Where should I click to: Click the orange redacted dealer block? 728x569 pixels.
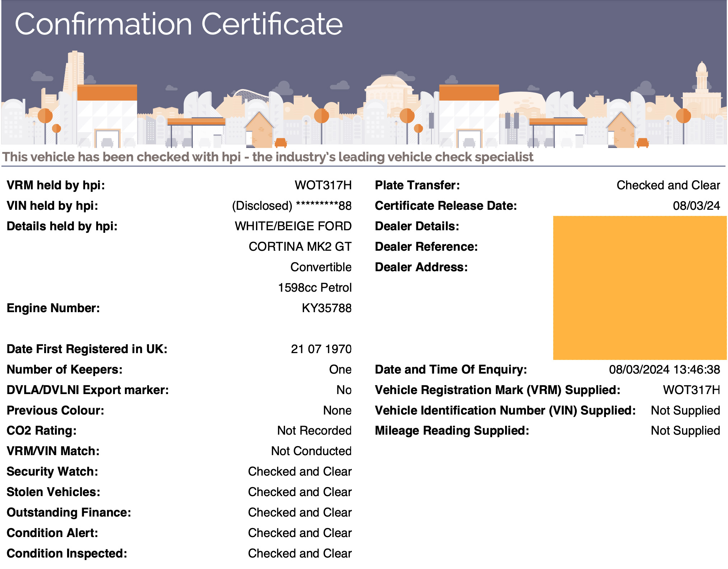tap(640, 288)
